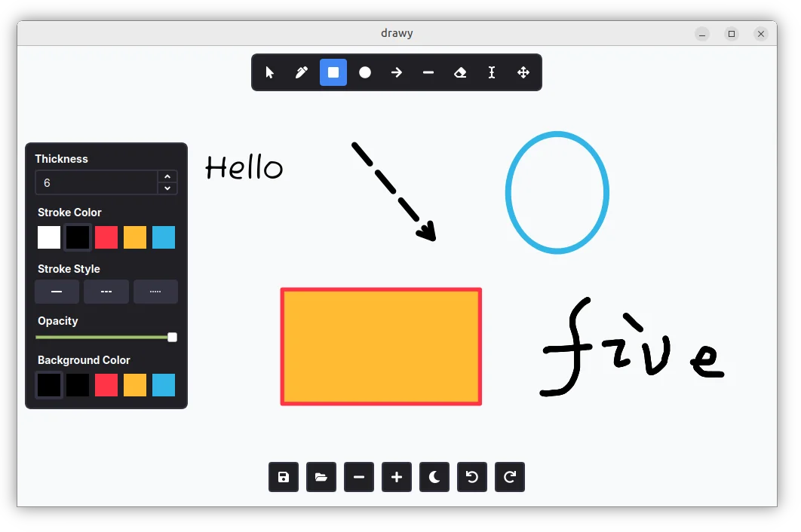Undo the last drawing action
Screen dimensions: 801x532
(472, 477)
